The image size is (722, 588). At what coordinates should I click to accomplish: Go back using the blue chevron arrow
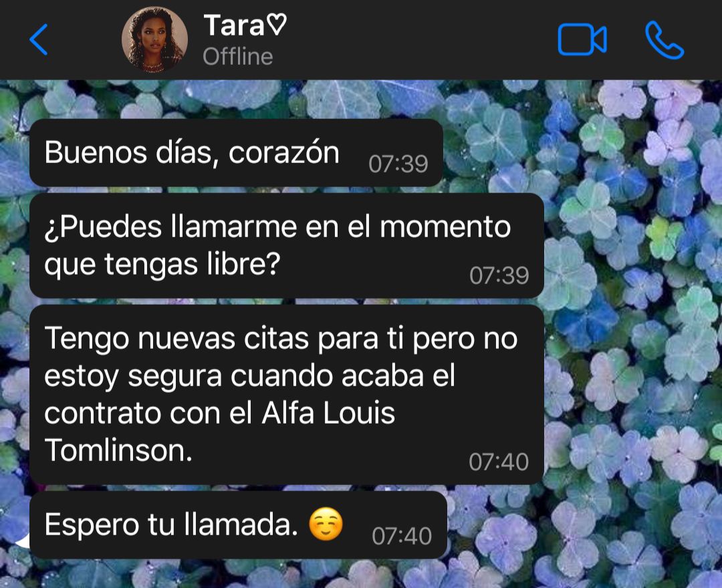coord(39,39)
